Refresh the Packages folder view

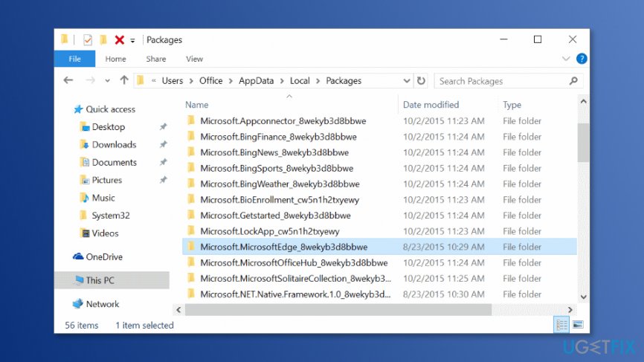click(x=421, y=81)
